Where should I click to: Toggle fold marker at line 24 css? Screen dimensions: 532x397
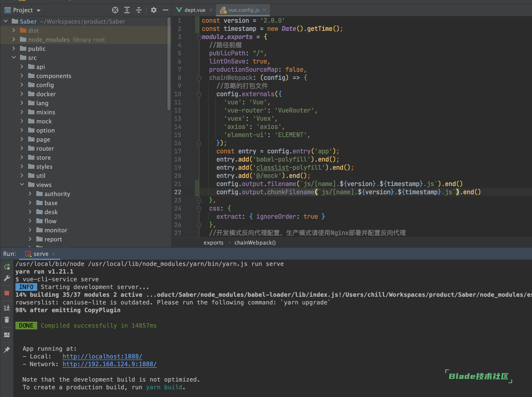(x=199, y=208)
